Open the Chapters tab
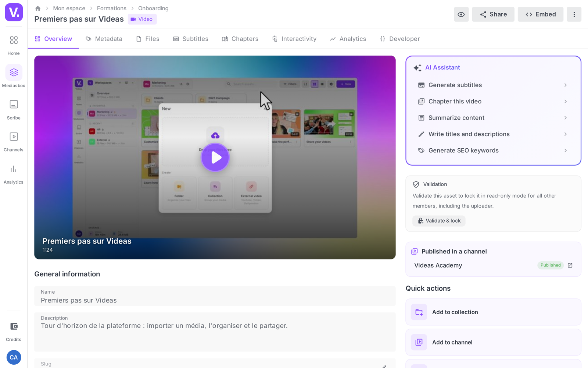This screenshot has height=368, width=588. coord(240,39)
